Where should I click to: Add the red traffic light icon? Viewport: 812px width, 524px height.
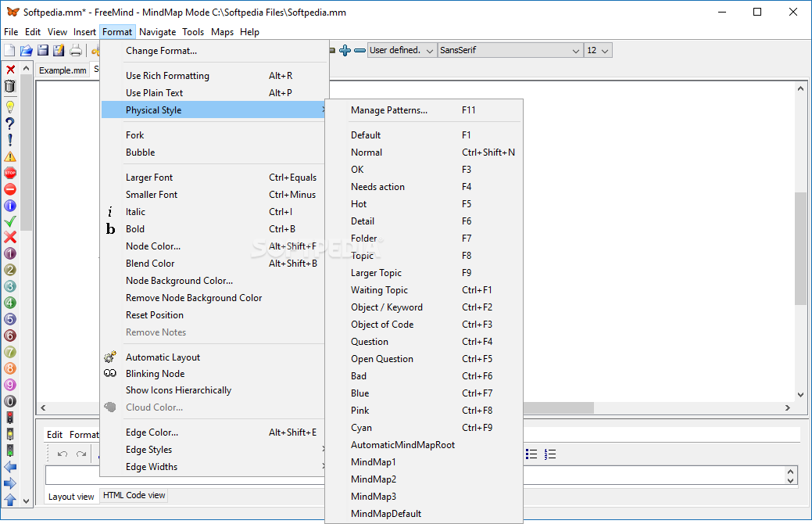10,417
